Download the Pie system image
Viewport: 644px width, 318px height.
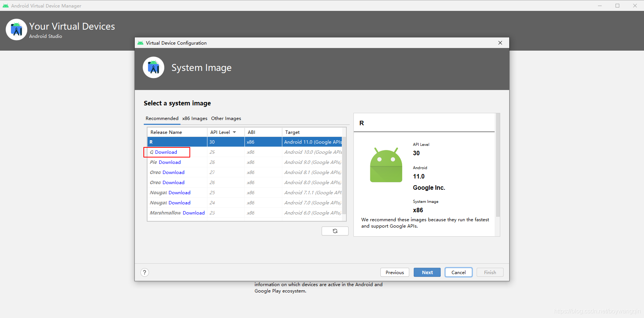coord(170,162)
